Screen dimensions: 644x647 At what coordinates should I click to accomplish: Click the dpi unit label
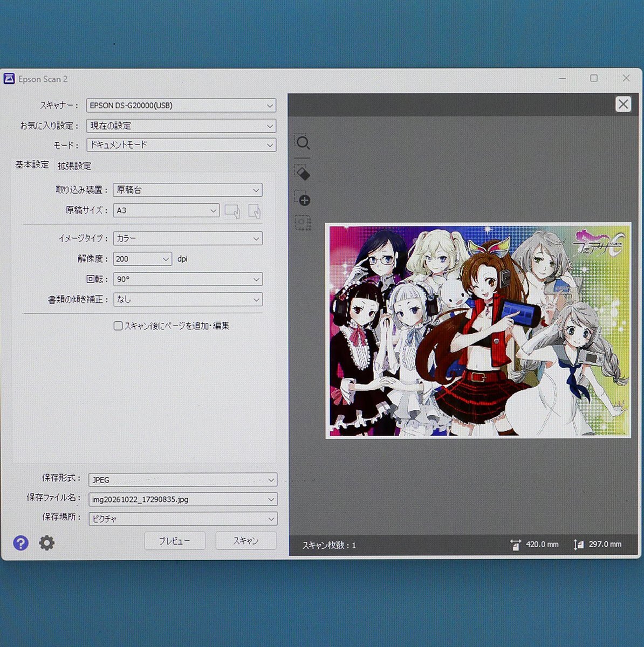(182, 259)
